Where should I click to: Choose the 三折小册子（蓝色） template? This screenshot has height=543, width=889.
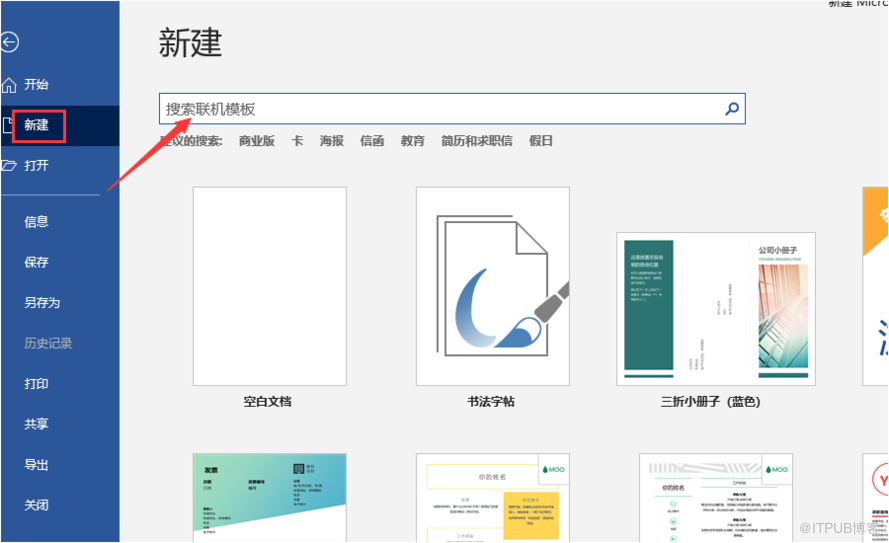click(715, 309)
